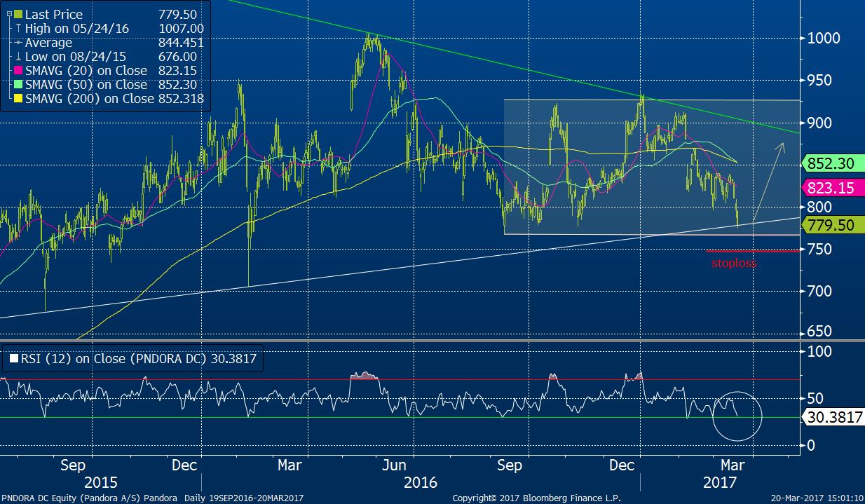865x504 pixels.
Task: Click the 779.50 last price tag on axis
Action: [832, 225]
